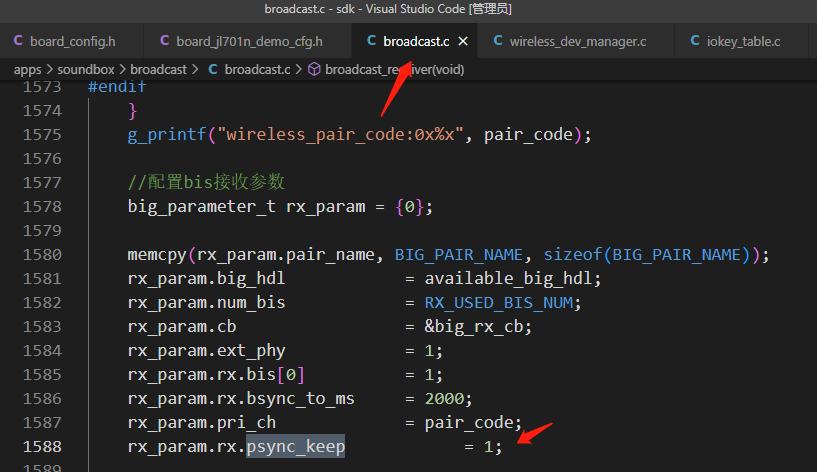Open the soundbox breadcrumb folder
This screenshot has width=817, height=472.
click(x=85, y=69)
